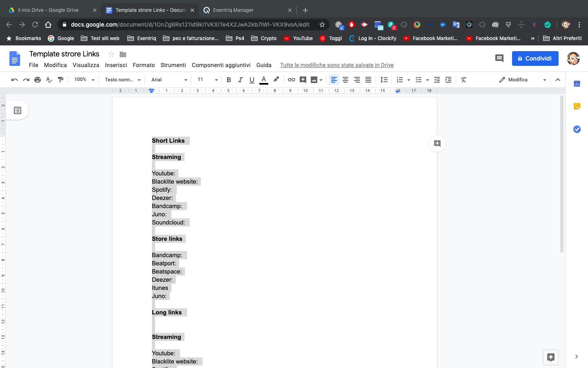
Task: Select the paint format roller tool
Action: (60, 80)
